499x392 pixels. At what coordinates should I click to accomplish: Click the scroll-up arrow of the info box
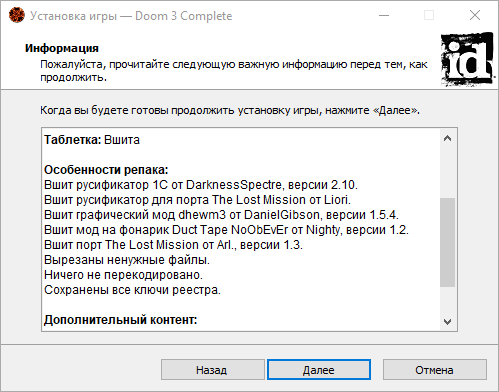coord(447,138)
